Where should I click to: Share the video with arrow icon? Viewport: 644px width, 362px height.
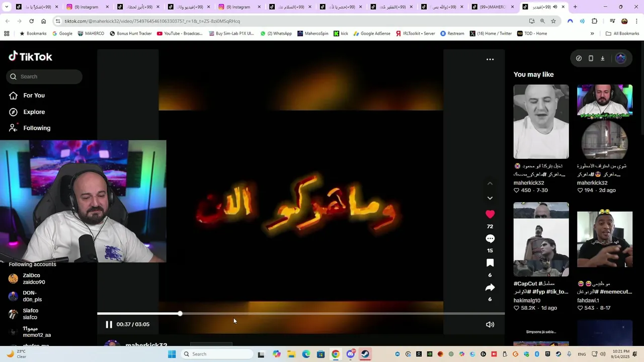point(490,288)
